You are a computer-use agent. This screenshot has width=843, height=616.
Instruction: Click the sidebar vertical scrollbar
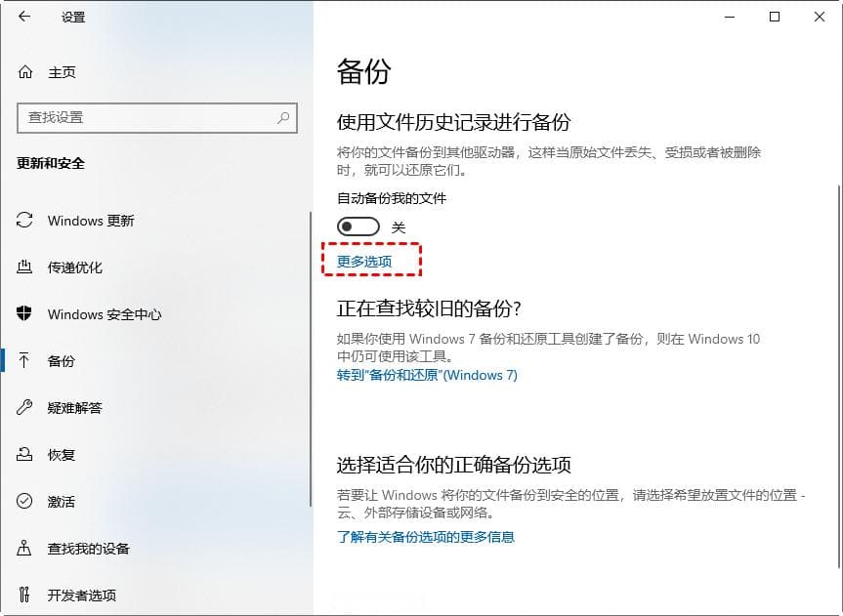click(311, 359)
